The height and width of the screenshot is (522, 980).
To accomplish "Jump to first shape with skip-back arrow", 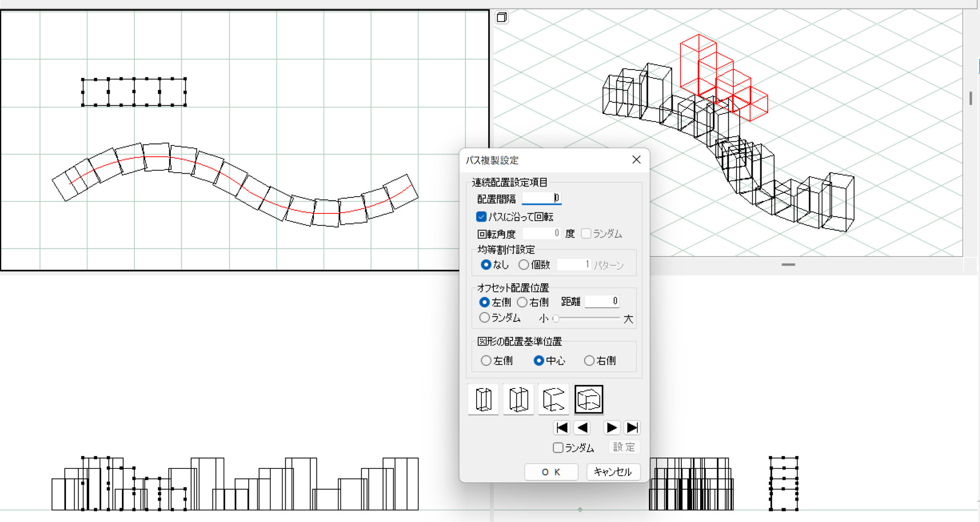I will (x=562, y=427).
